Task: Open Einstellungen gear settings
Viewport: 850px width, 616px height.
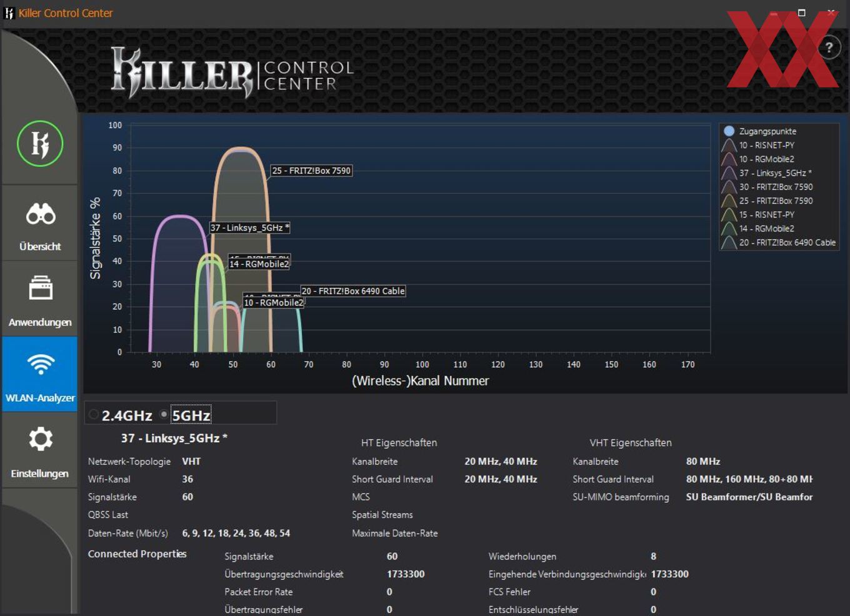Action: tap(40, 450)
